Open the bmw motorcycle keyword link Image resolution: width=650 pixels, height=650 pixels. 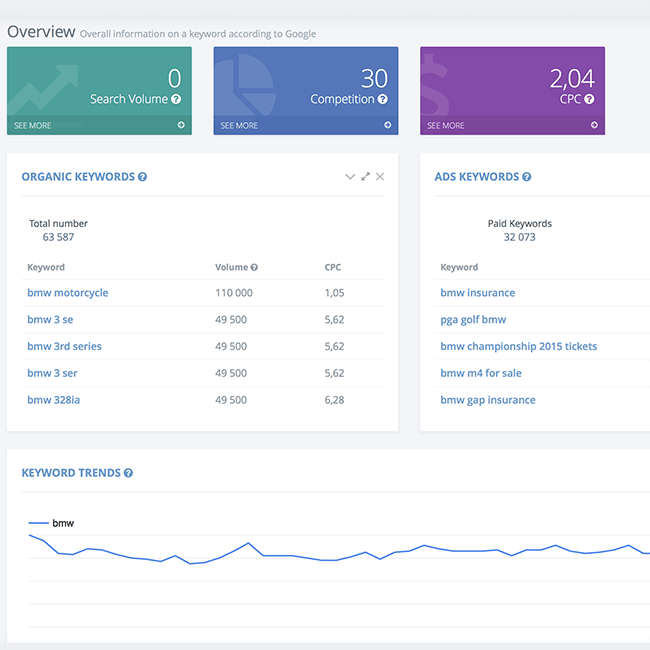(67, 293)
